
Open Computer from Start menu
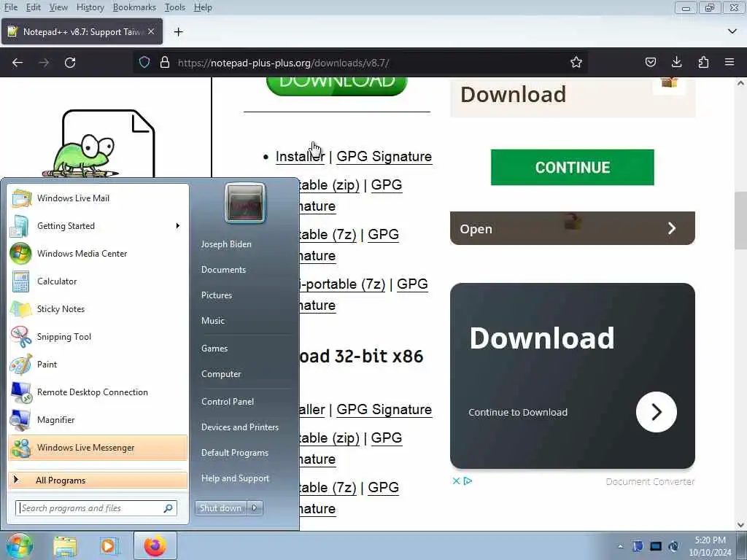click(221, 374)
